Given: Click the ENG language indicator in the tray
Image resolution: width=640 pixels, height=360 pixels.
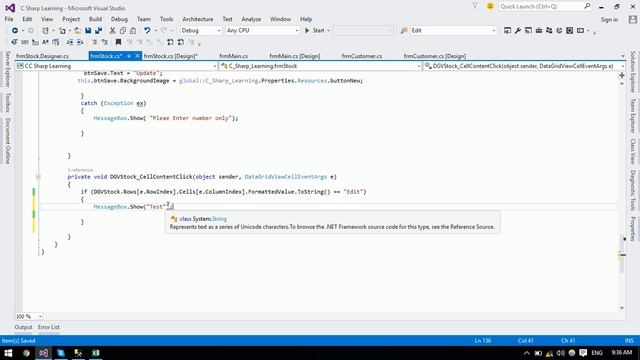Looking at the screenshot, I should coord(597,353).
